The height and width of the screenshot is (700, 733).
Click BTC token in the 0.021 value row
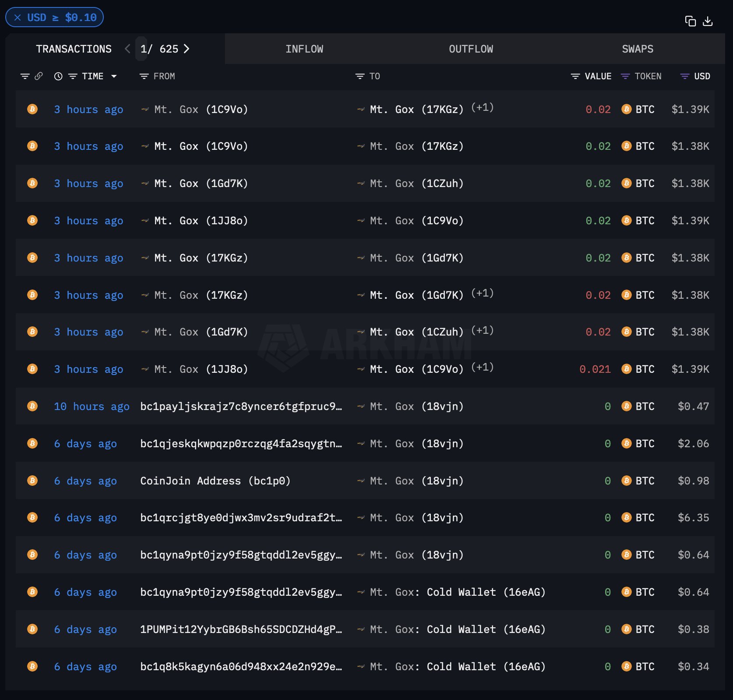(638, 369)
